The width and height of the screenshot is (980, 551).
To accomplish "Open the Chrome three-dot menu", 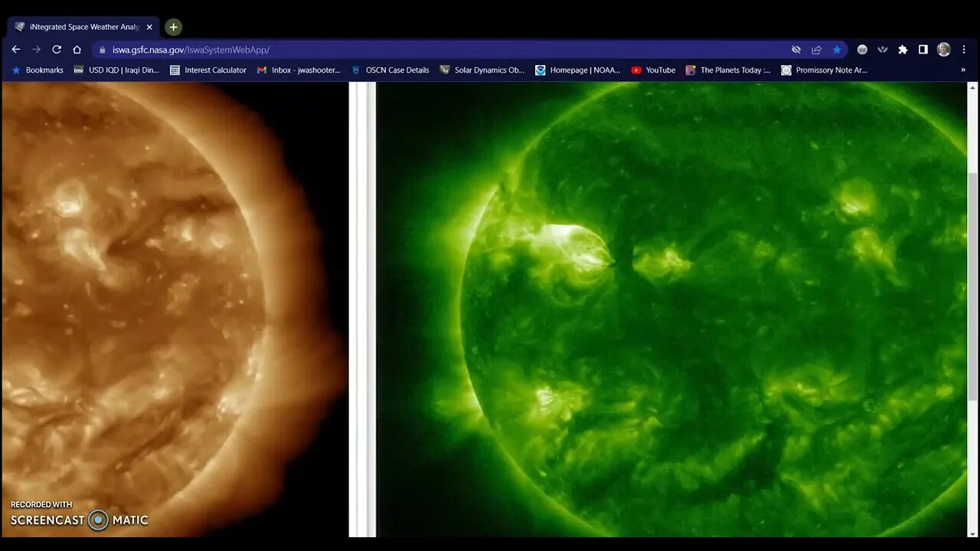I will pos(964,50).
